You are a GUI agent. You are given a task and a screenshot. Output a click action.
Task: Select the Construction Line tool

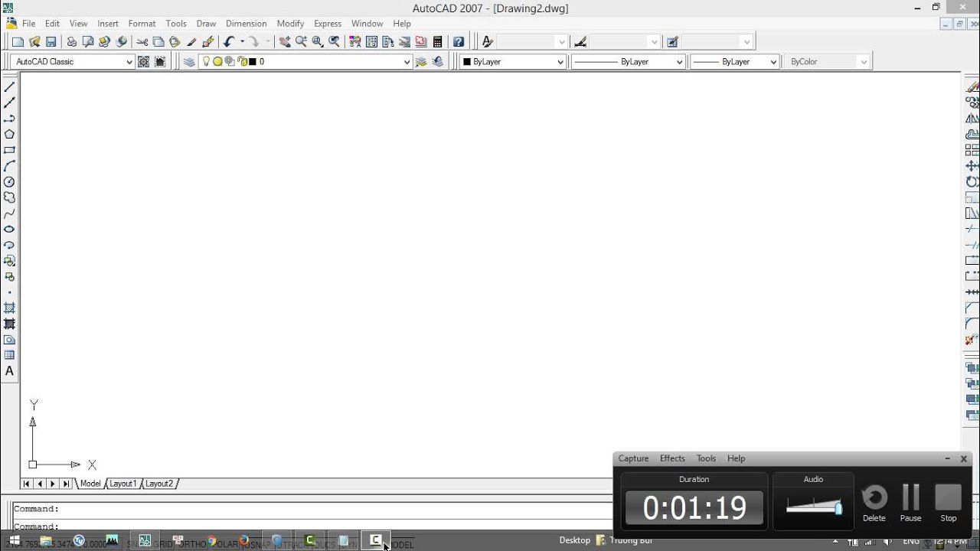[x=9, y=103]
